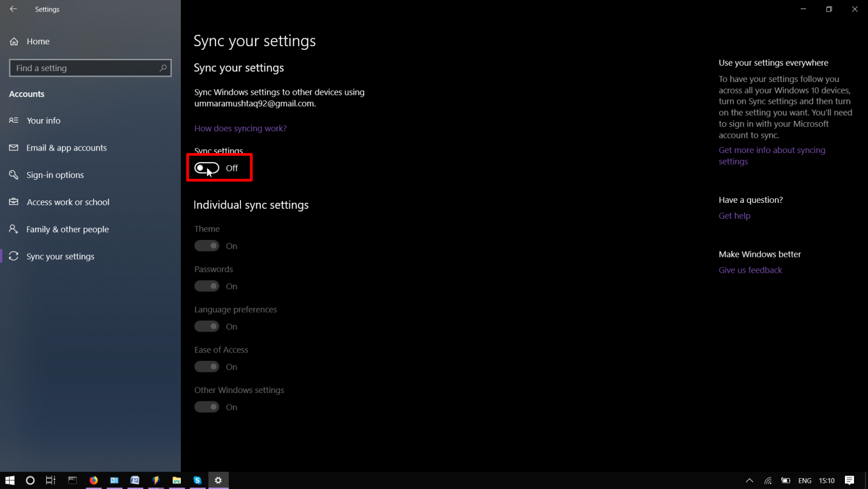This screenshot has width=868, height=489.
Task: Click the How does syncing work link
Action: [240, 128]
